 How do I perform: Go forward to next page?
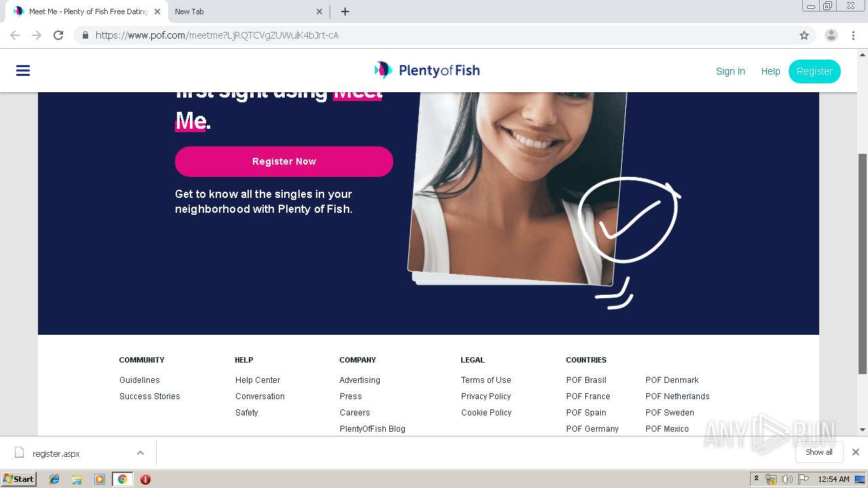coord(37,35)
